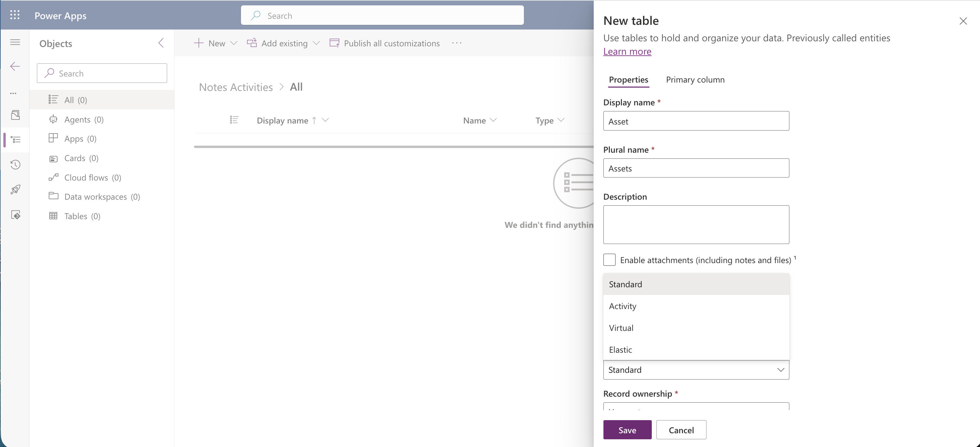Toggle the hamburger navigation menu

click(x=15, y=42)
